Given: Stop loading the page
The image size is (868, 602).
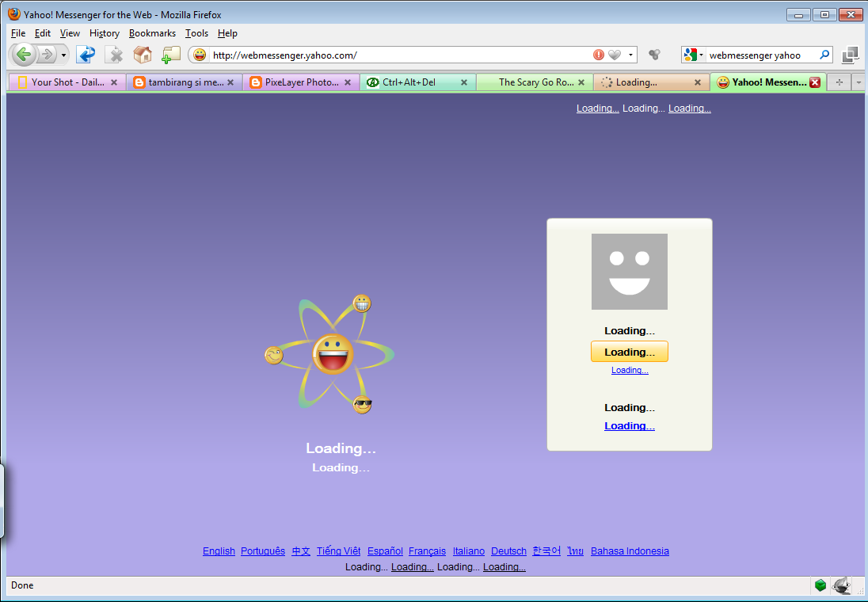Looking at the screenshot, I should tap(115, 55).
